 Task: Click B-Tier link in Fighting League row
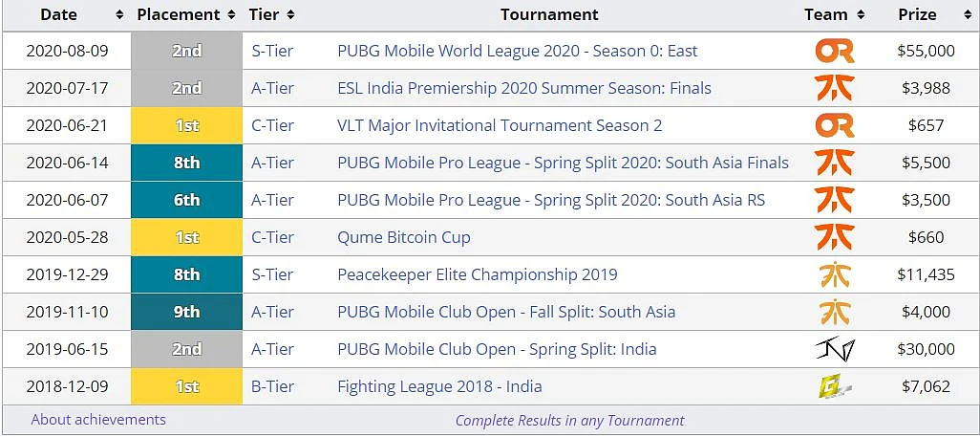tap(272, 386)
